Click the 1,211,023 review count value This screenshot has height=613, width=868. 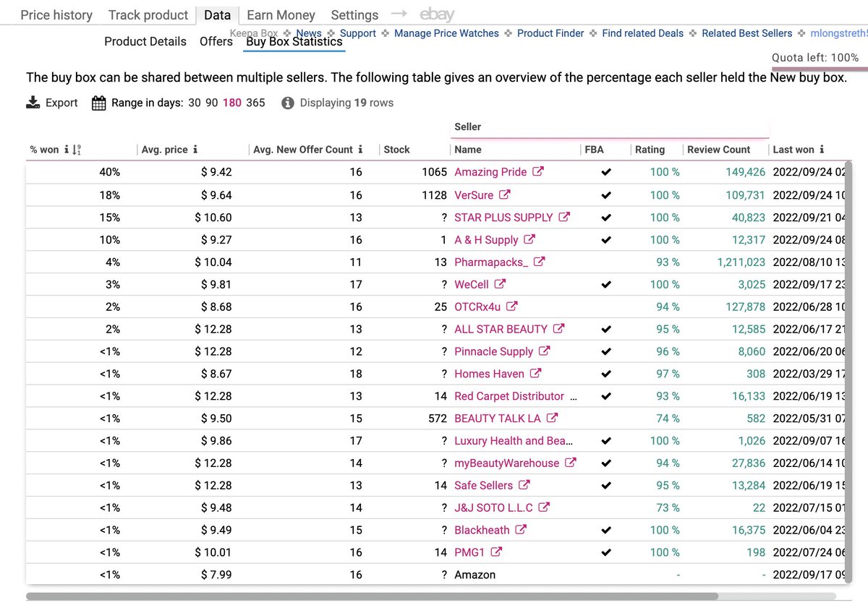click(x=741, y=262)
